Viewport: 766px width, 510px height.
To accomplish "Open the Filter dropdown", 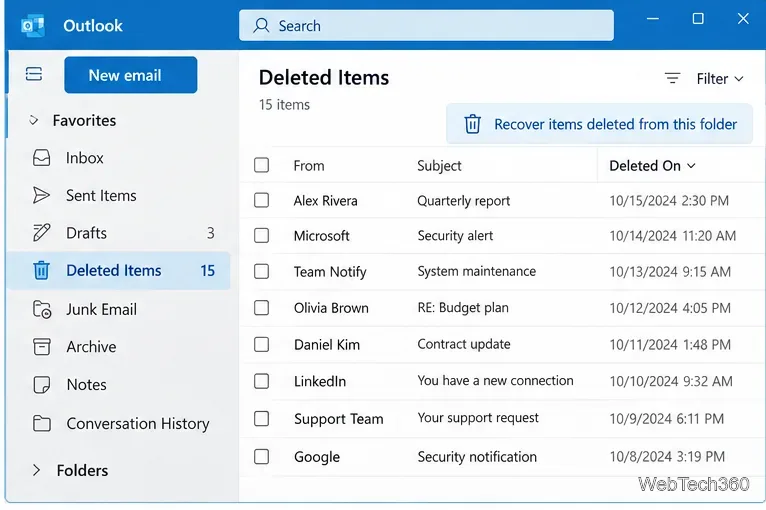I will click(x=720, y=79).
